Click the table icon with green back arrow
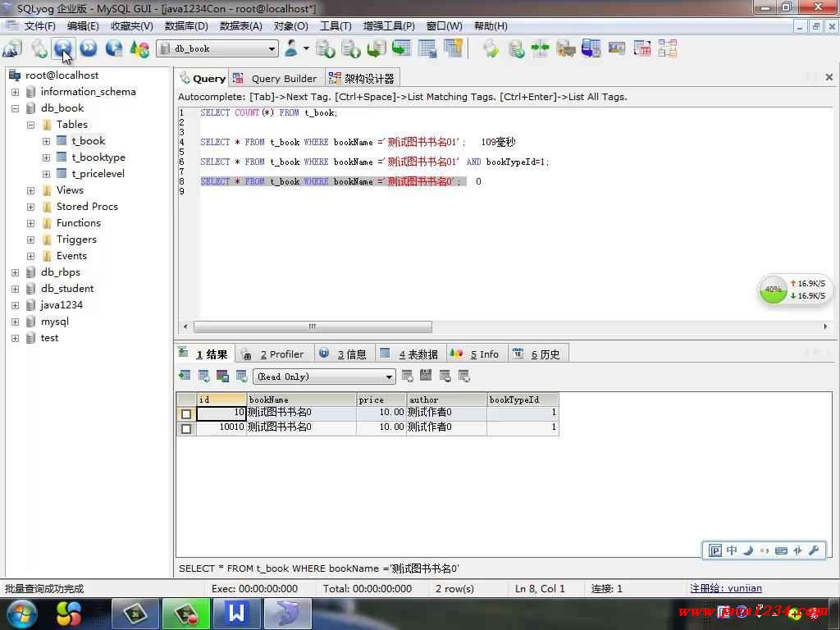840x630 pixels. click(401, 48)
